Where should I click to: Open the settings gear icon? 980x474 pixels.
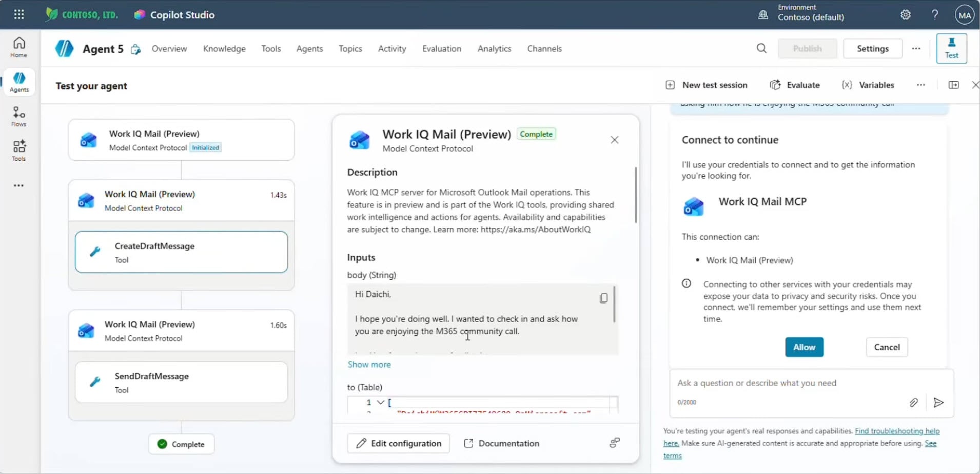(906, 14)
